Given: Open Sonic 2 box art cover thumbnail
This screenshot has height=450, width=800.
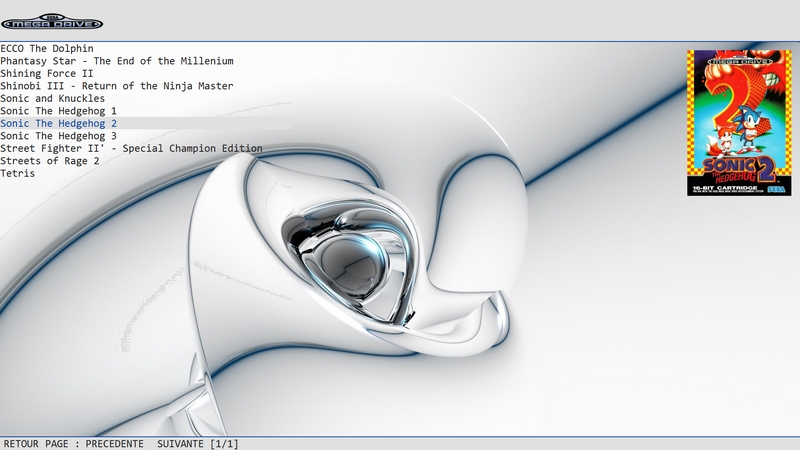Looking at the screenshot, I should [739, 123].
